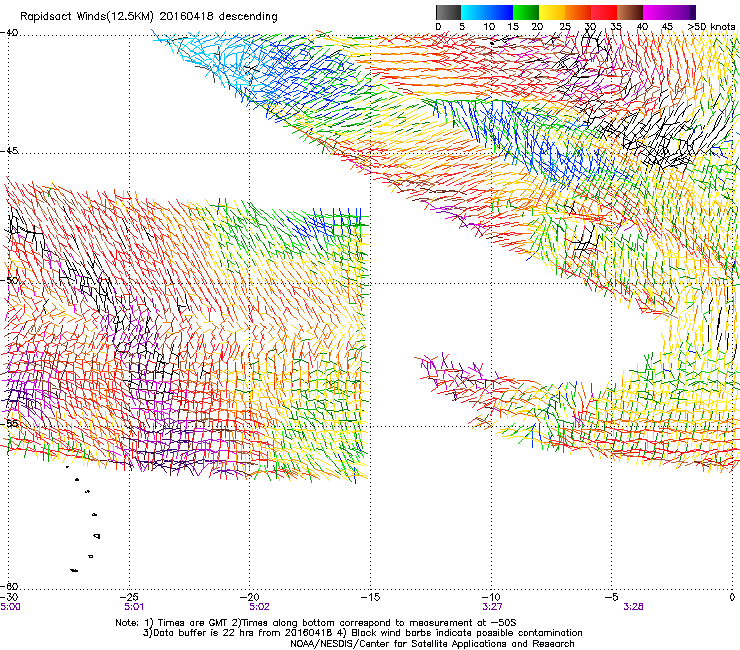This screenshot has width=740, height=650.
Task: Click the '25' label under the color bar
Action: pos(565,27)
